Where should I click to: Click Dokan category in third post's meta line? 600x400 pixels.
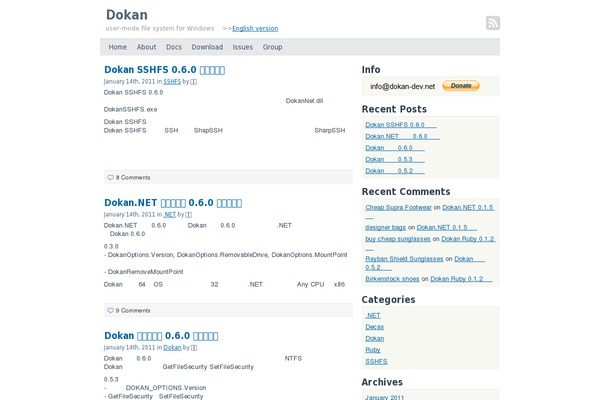click(x=172, y=348)
